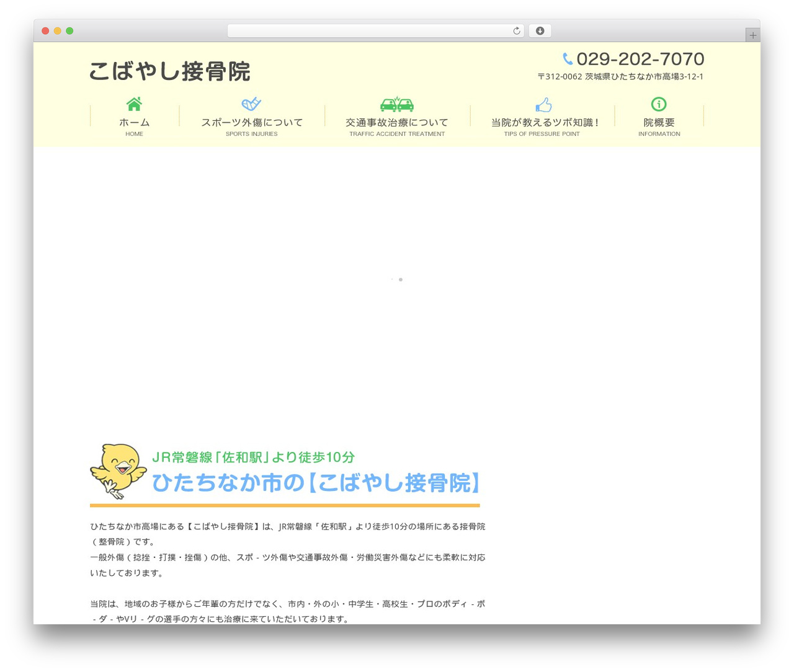Open スポーツ外傷について menu item
This screenshot has height=672, width=794.
click(252, 123)
